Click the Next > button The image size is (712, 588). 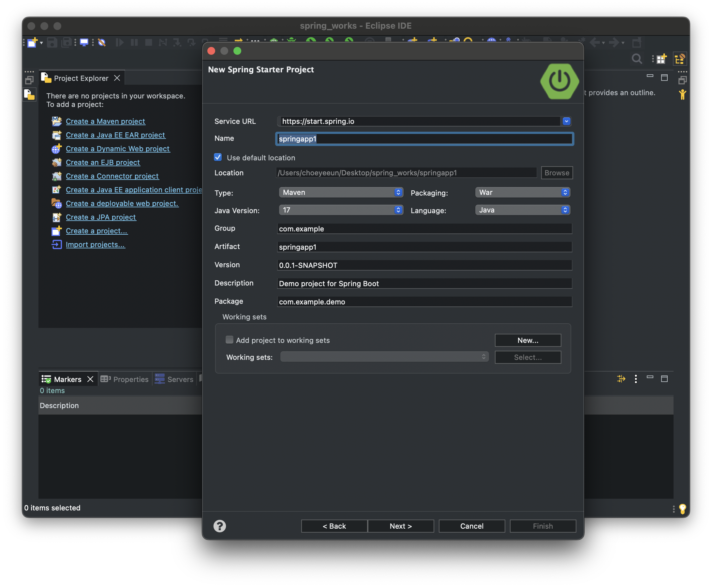(400, 526)
